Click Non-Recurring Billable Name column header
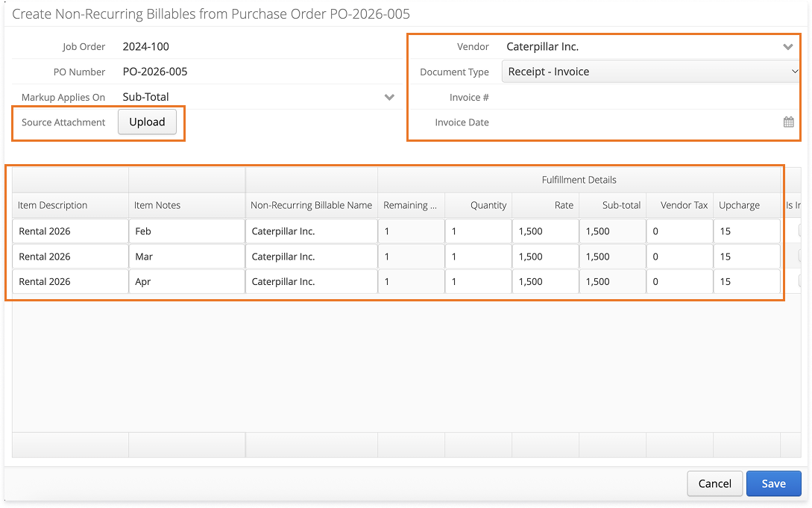The height and width of the screenshot is (508, 812). coord(311,205)
